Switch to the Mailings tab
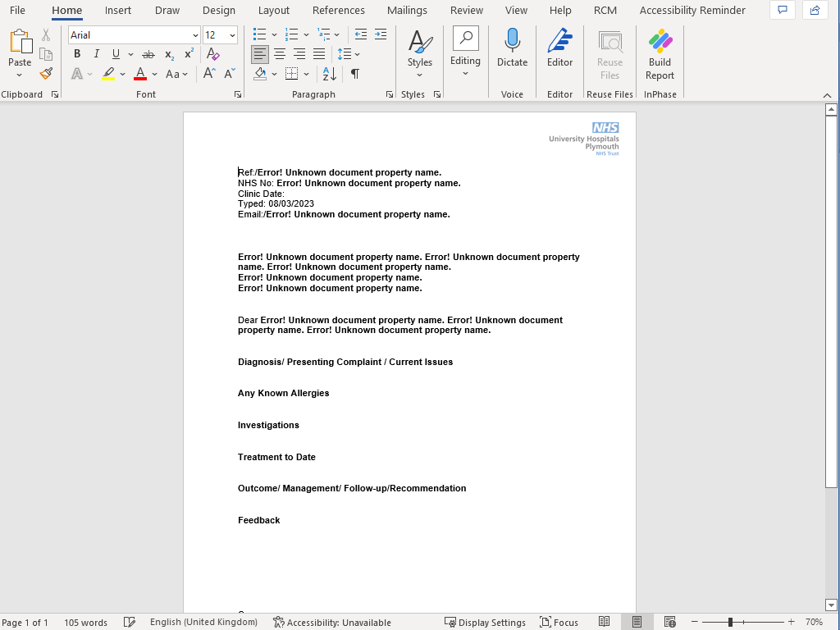This screenshot has height=630, width=840. pos(407,10)
